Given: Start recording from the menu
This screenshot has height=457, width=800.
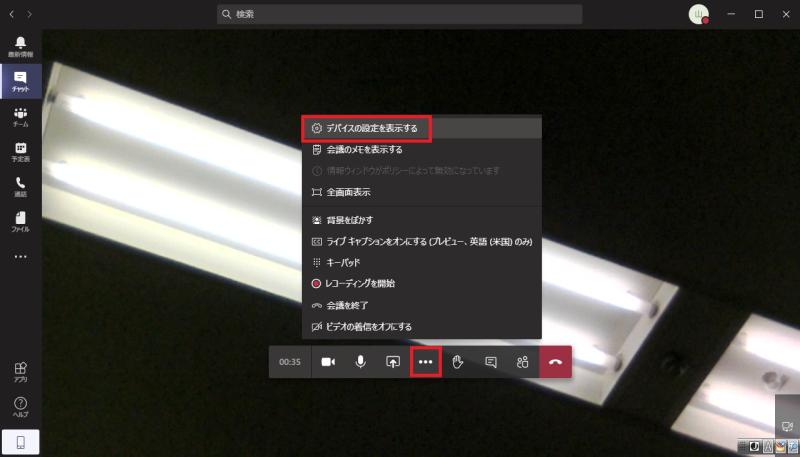Looking at the screenshot, I should [x=421, y=284].
